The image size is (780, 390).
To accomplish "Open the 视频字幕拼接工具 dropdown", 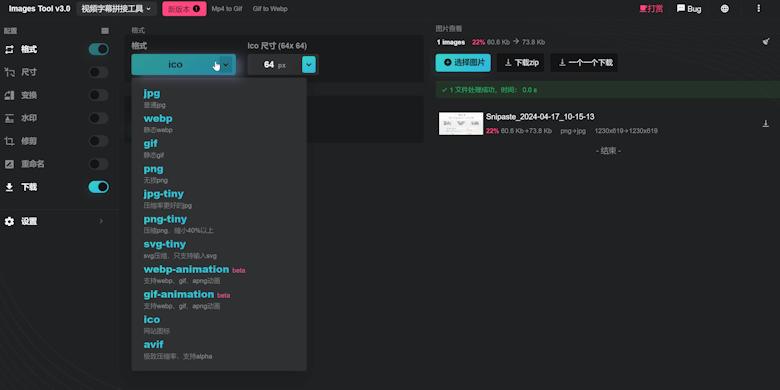I will (x=117, y=8).
